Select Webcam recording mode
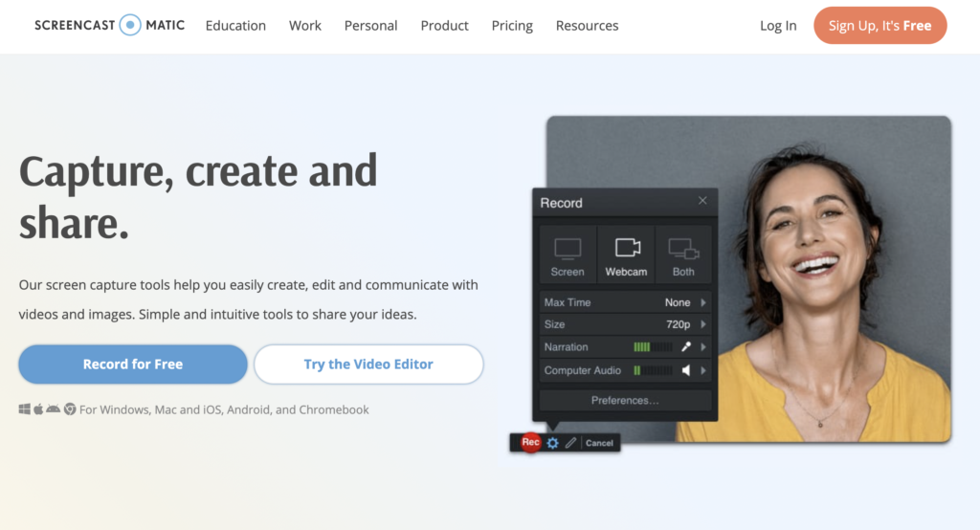980x530 pixels. click(x=626, y=257)
